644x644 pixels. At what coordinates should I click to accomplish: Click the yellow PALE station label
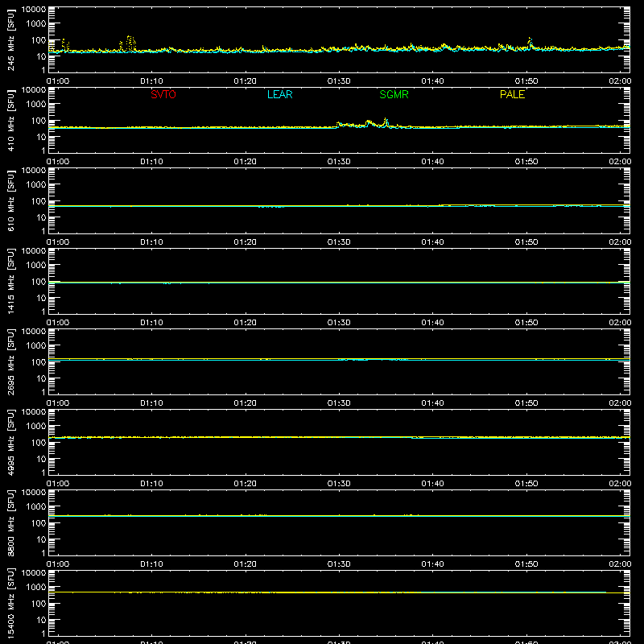512,94
